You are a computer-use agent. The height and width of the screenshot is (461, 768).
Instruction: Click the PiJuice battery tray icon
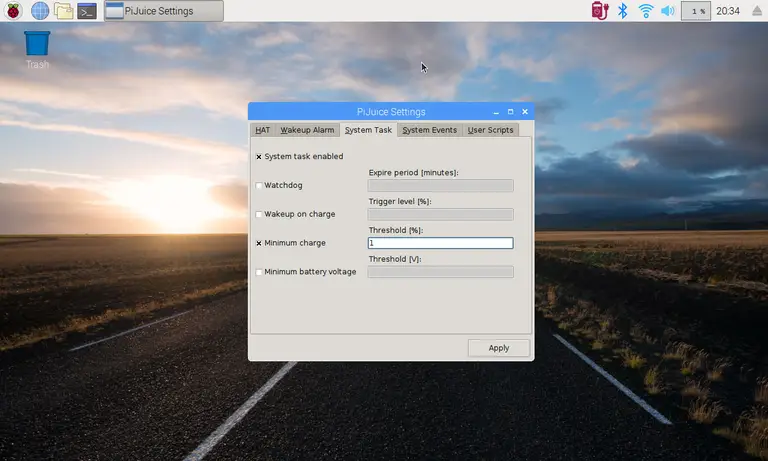tap(599, 11)
